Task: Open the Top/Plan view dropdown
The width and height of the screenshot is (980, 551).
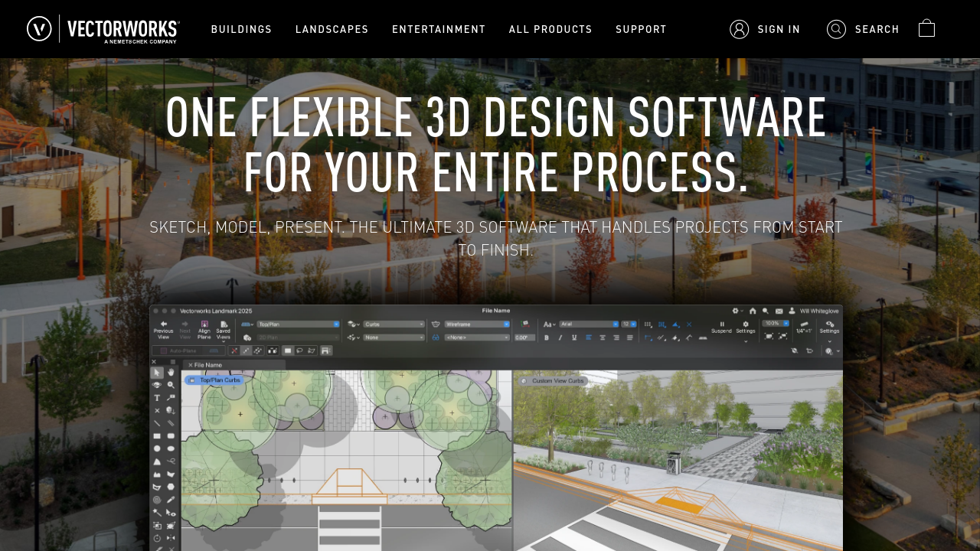Action: pos(299,324)
